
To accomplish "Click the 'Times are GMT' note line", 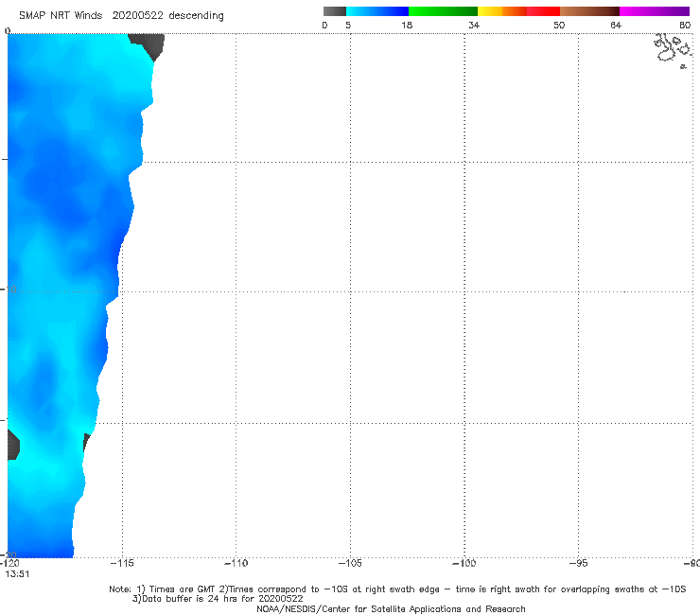I will click(x=397, y=589).
